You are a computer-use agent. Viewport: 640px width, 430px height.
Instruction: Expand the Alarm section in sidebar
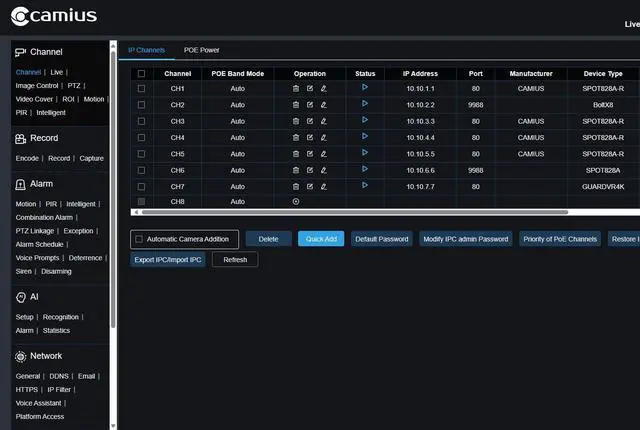point(41,184)
